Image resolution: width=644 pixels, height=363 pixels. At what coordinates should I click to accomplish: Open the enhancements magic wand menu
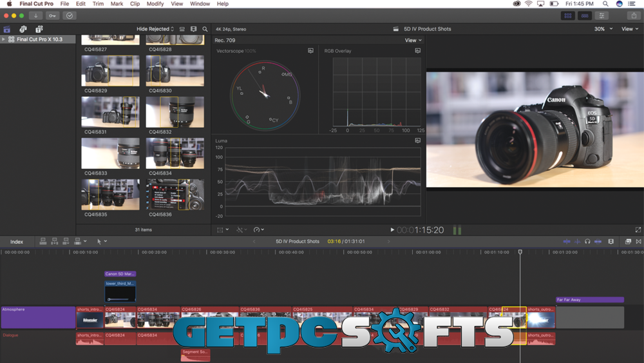(241, 230)
